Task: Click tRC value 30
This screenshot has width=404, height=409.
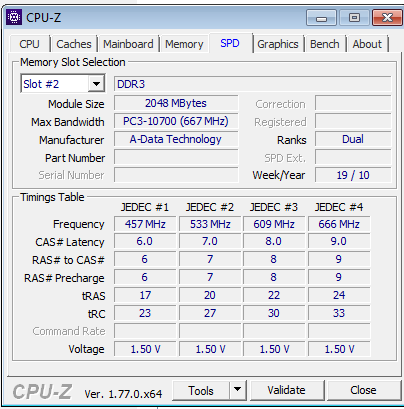Action: point(274,313)
